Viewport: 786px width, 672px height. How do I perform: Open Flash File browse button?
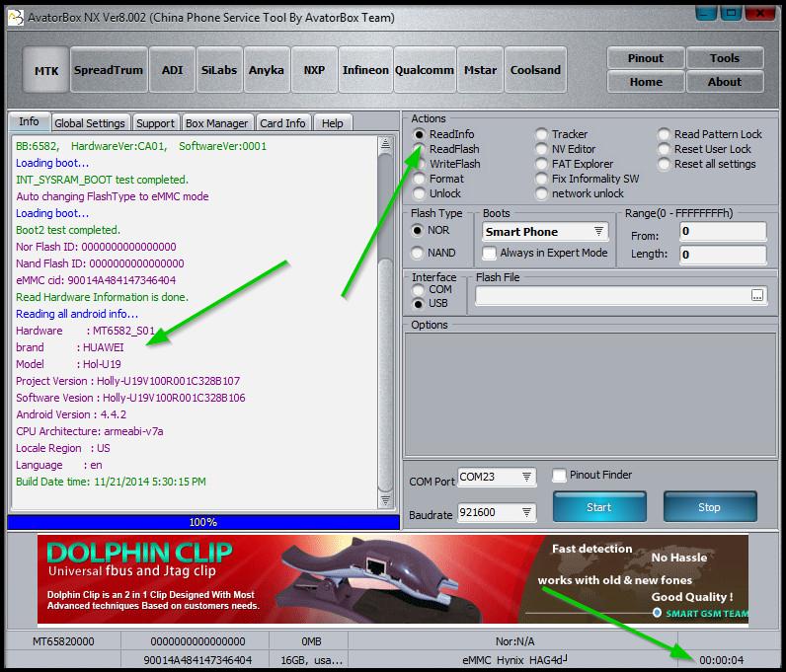coord(757,295)
